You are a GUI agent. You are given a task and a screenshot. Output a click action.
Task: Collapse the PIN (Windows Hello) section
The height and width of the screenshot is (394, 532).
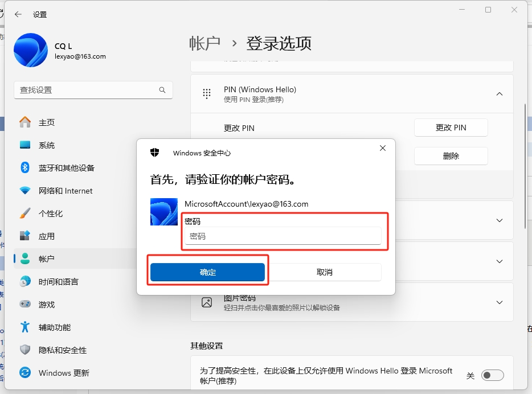[x=500, y=93]
